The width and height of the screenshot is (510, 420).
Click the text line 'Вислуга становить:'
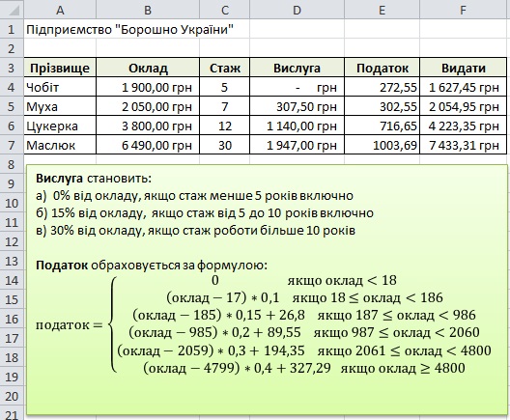pos(94,179)
